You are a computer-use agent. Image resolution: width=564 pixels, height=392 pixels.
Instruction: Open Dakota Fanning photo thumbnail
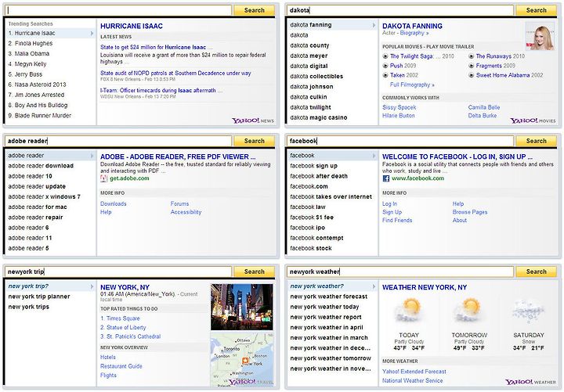[540, 36]
